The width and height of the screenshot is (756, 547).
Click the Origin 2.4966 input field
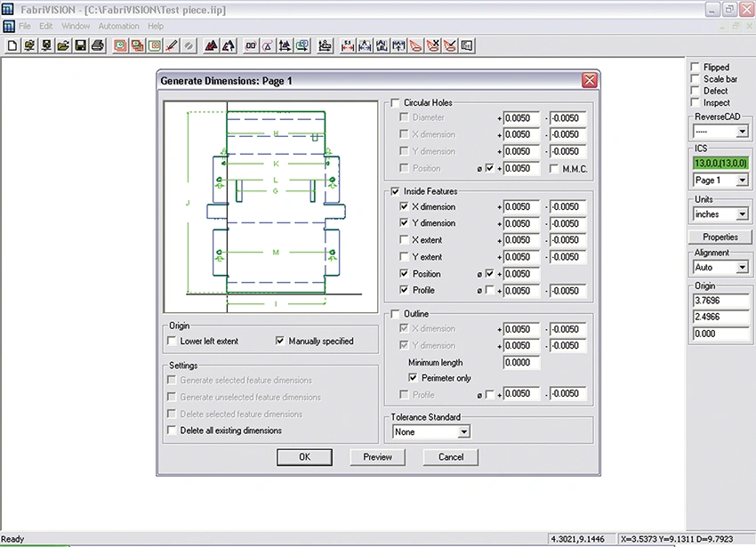pyautogui.click(x=720, y=317)
